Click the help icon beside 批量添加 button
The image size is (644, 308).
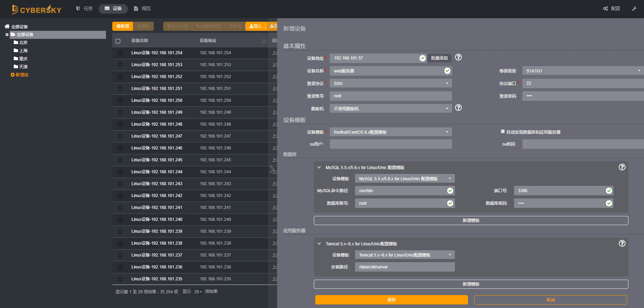(458, 58)
